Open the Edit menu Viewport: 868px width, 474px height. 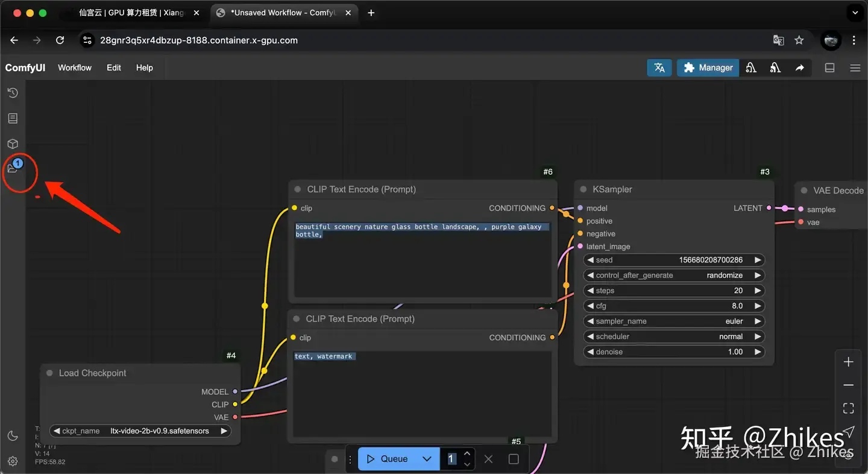pos(114,68)
